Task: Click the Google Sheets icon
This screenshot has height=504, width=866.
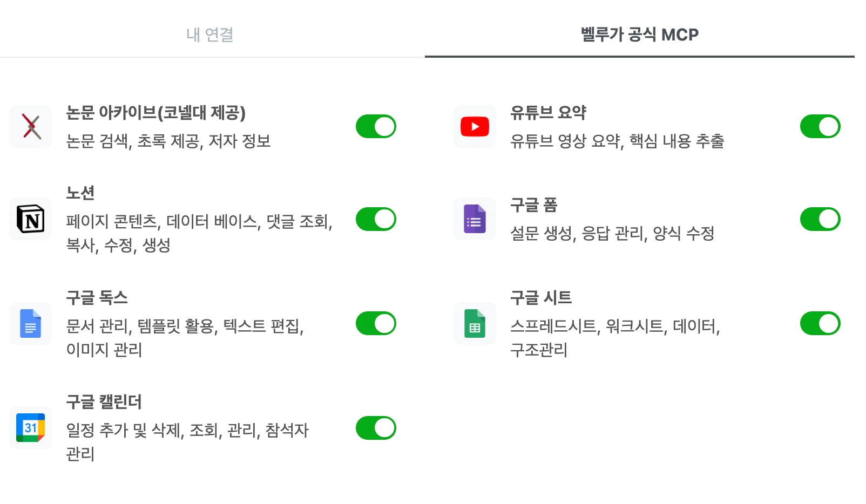Action: (475, 324)
